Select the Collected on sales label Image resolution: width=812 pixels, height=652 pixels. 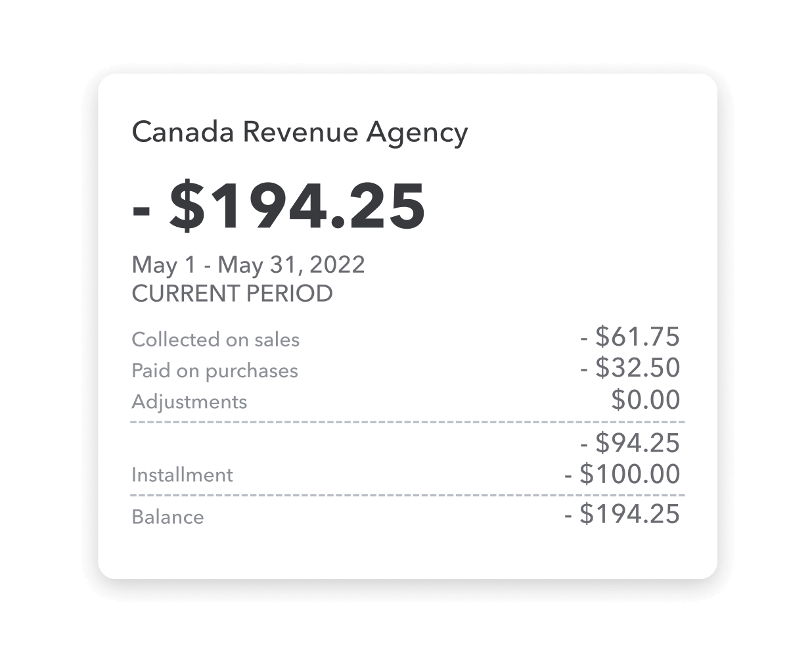tap(215, 340)
